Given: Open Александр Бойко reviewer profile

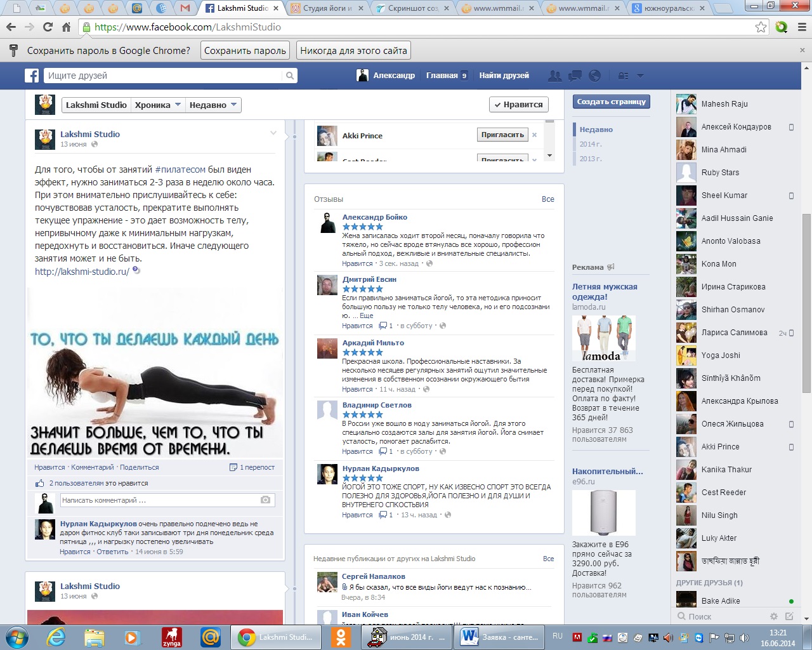Looking at the screenshot, I should click(375, 217).
